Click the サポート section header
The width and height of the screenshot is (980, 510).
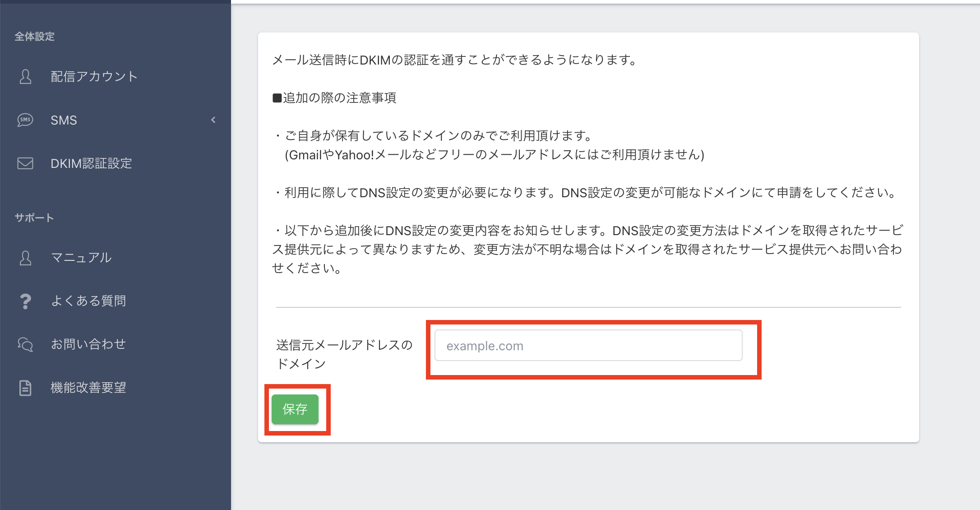click(x=34, y=218)
